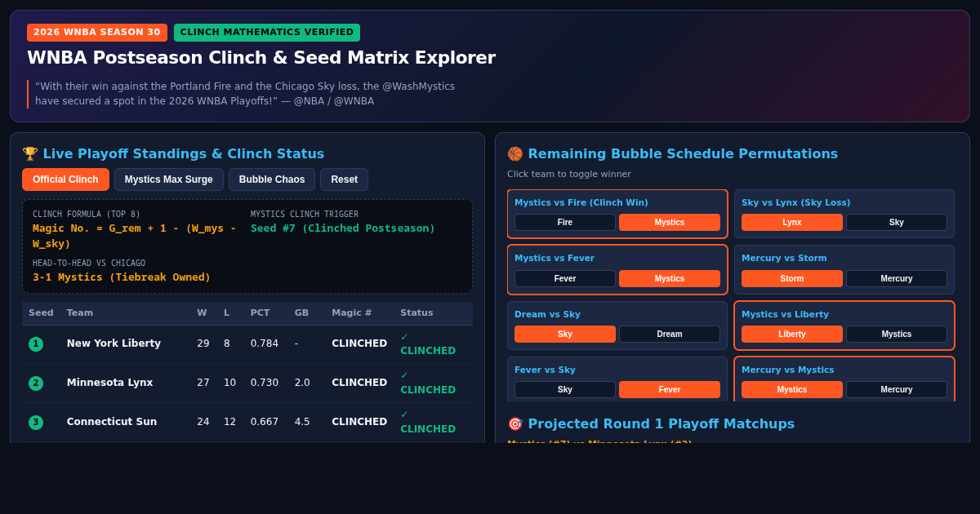Set Mercury as winner in Mercury vs Storm
The image size is (980, 514).
tap(897, 278)
